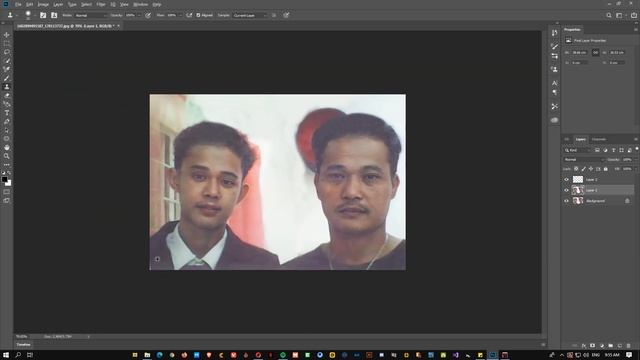This screenshot has width=640, height=360.
Task: Click Properties width input field
Action: click(x=579, y=53)
